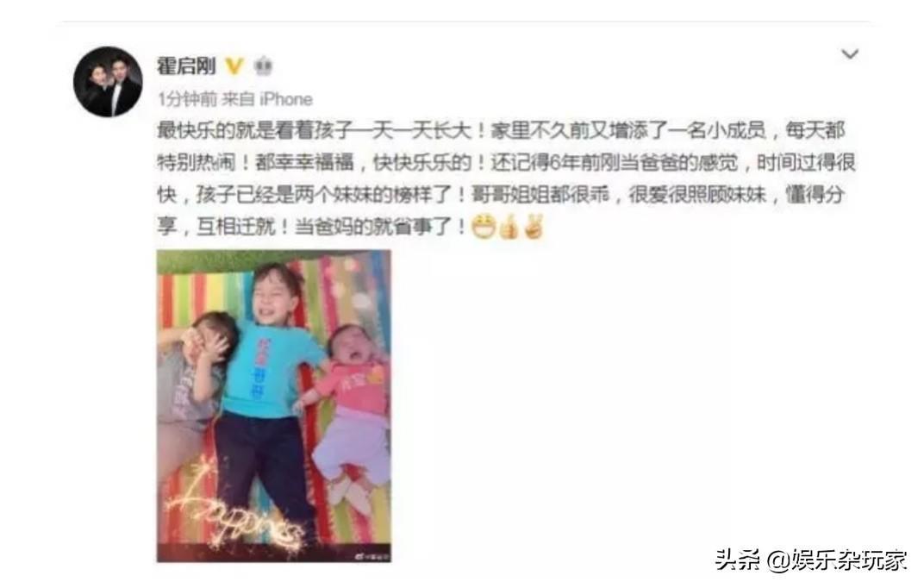Click the post text line starting '最快乐的'

(x=501, y=130)
